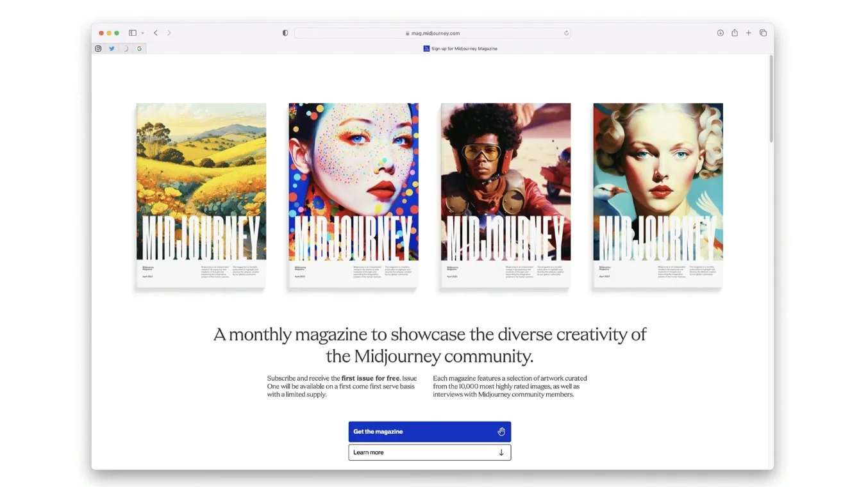Reload the page with the refresh icon
Screen dimensions: 868x487
pyautogui.click(x=566, y=33)
